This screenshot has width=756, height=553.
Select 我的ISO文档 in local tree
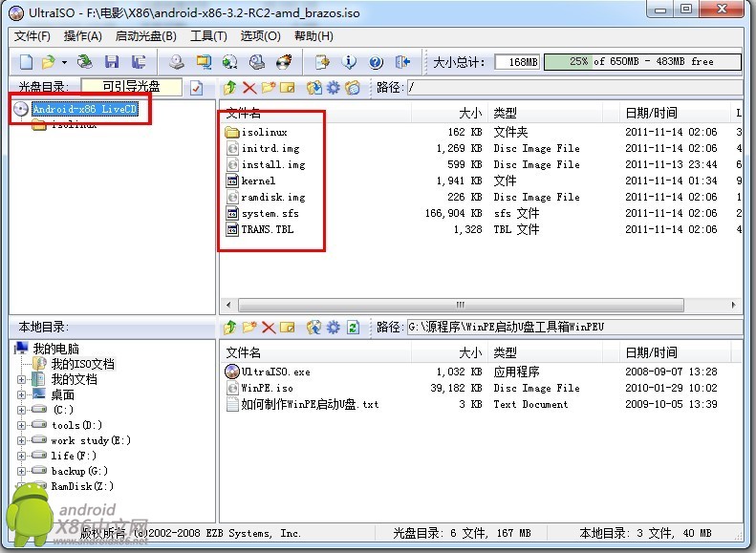click(x=82, y=364)
